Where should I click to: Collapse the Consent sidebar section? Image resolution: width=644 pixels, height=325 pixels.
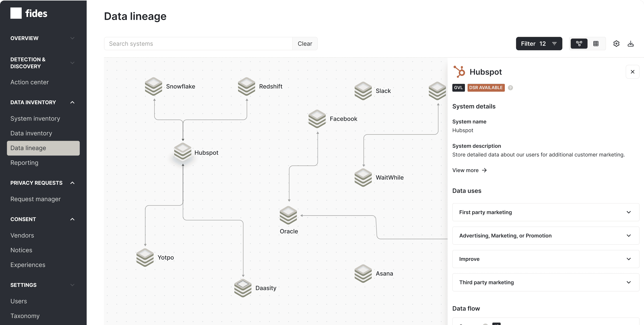pos(72,219)
